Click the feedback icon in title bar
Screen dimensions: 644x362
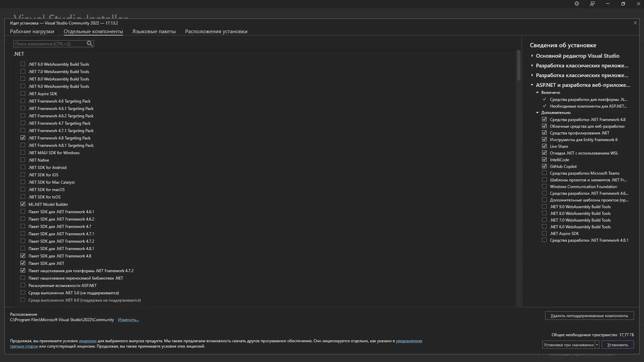click(592, 4)
